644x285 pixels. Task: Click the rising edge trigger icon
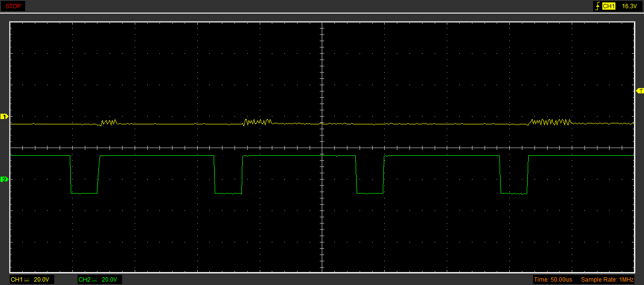[597, 6]
